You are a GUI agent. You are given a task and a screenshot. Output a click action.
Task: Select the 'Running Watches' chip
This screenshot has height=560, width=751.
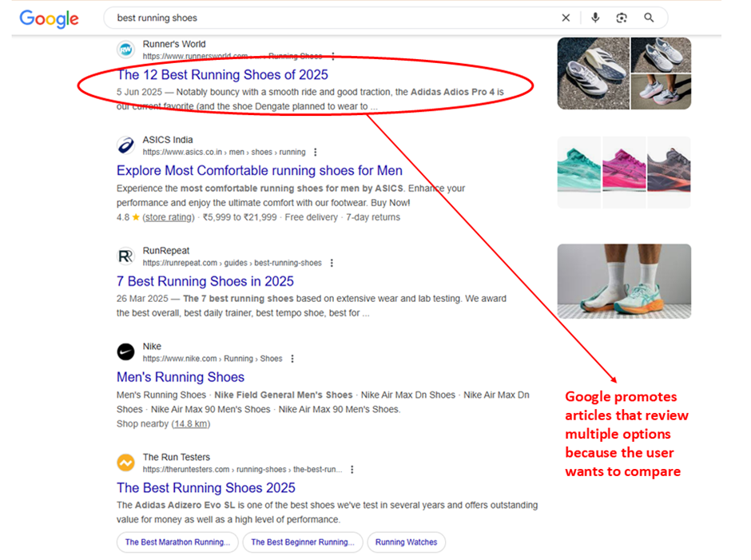click(x=406, y=542)
